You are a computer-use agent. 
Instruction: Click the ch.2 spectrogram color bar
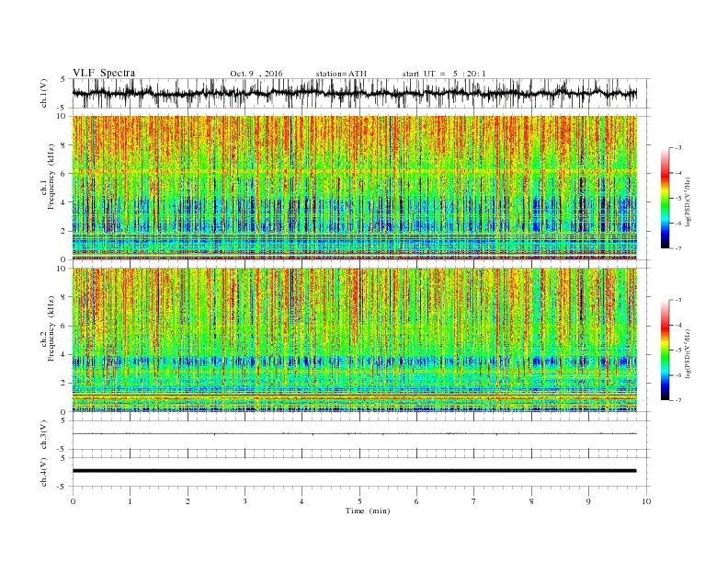coord(665,350)
